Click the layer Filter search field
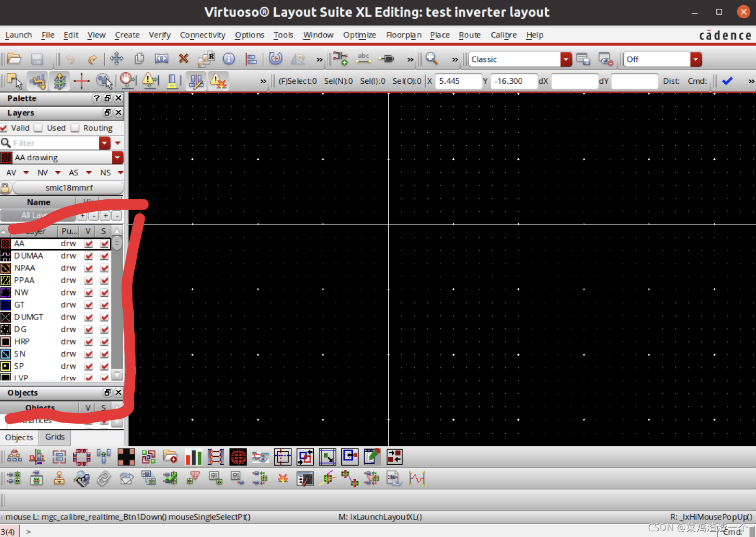 [55, 143]
